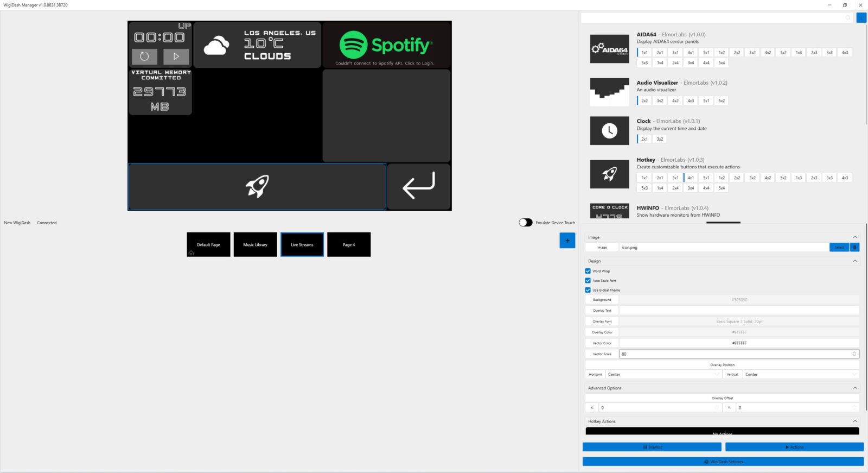The width and height of the screenshot is (868, 473).
Task: Delete the image with the trash icon
Action: pyautogui.click(x=854, y=248)
